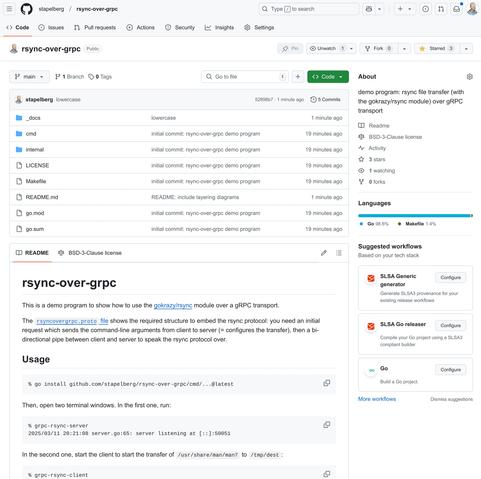Copy the grpc-rsync-server code block
The image size is (481, 479).
click(327, 425)
